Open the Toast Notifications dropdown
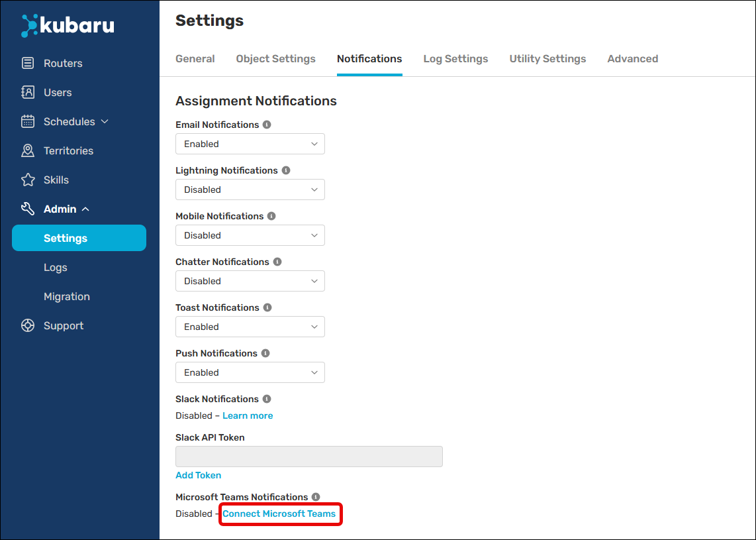Screen dimensions: 756x540 coord(250,327)
